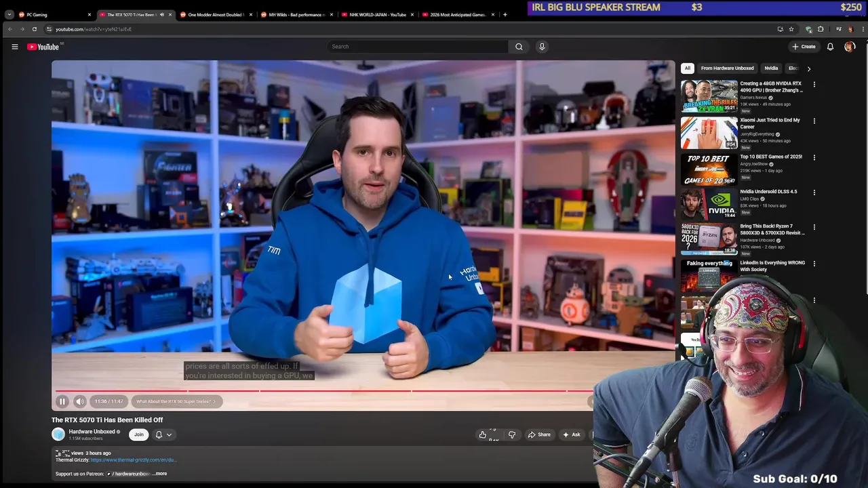
Task: Dislike the video with thumbs down
Action: (x=512, y=434)
